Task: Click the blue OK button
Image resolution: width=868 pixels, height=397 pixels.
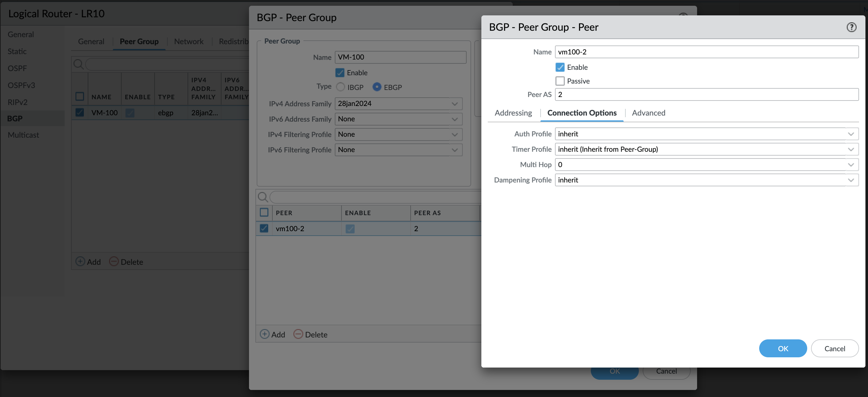Action: 783,348
